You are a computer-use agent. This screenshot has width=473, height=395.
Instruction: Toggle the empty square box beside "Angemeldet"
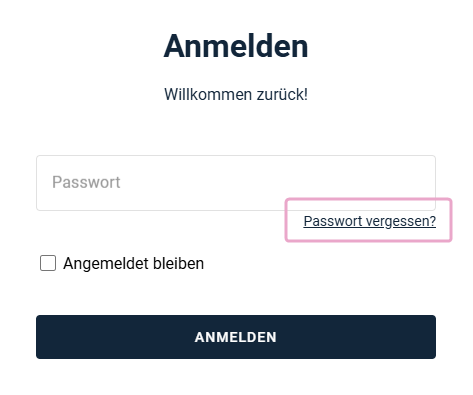48,263
